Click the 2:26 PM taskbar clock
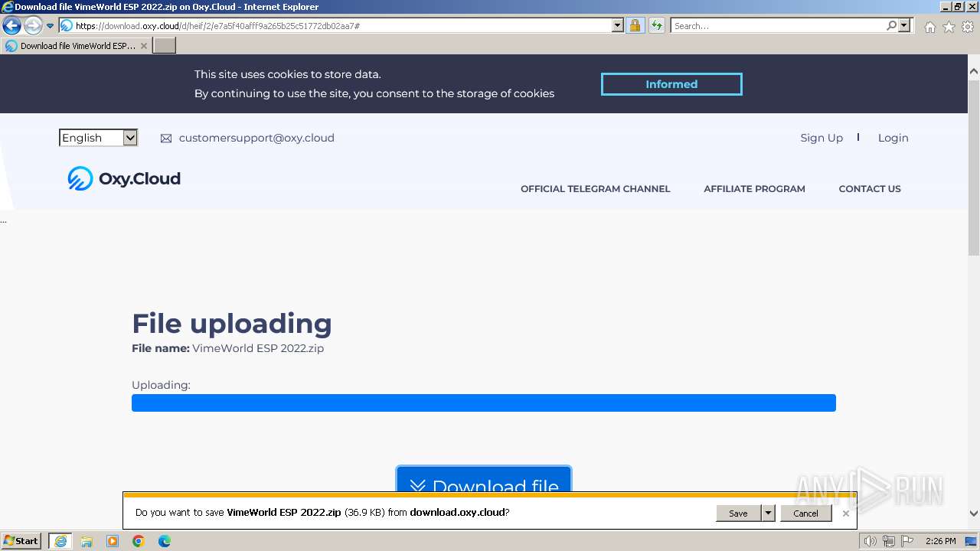This screenshot has height=551, width=980. point(940,541)
